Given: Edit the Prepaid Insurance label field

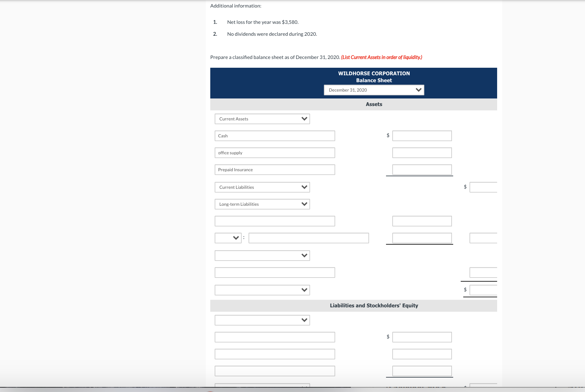Looking at the screenshot, I should (275, 170).
